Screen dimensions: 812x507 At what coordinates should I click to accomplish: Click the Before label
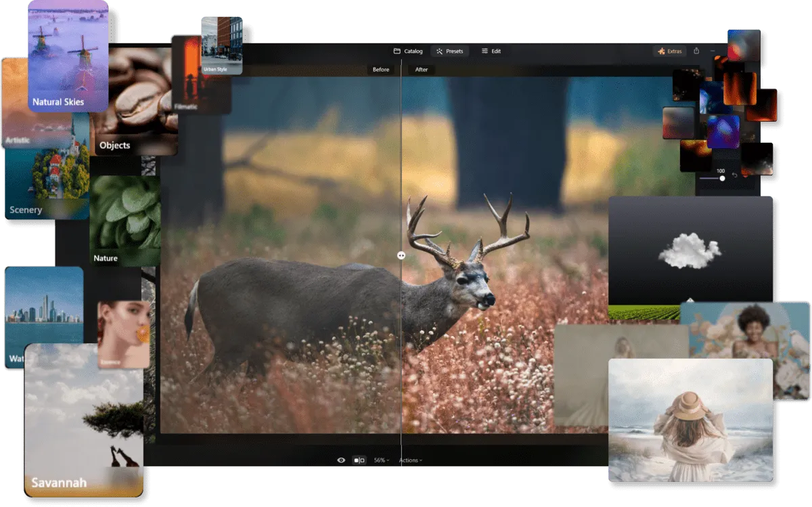(381, 70)
